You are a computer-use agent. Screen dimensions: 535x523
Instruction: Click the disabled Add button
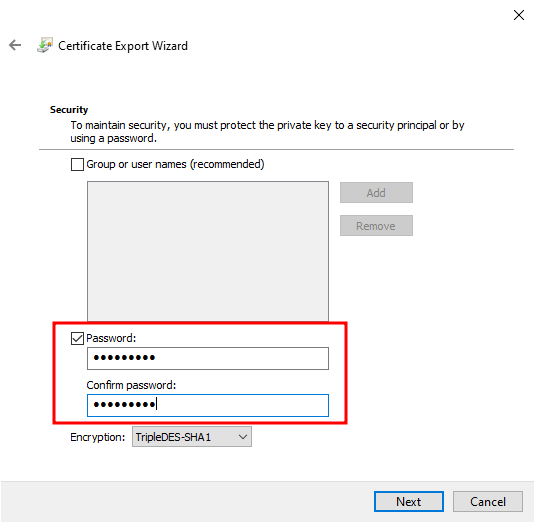[x=376, y=193]
